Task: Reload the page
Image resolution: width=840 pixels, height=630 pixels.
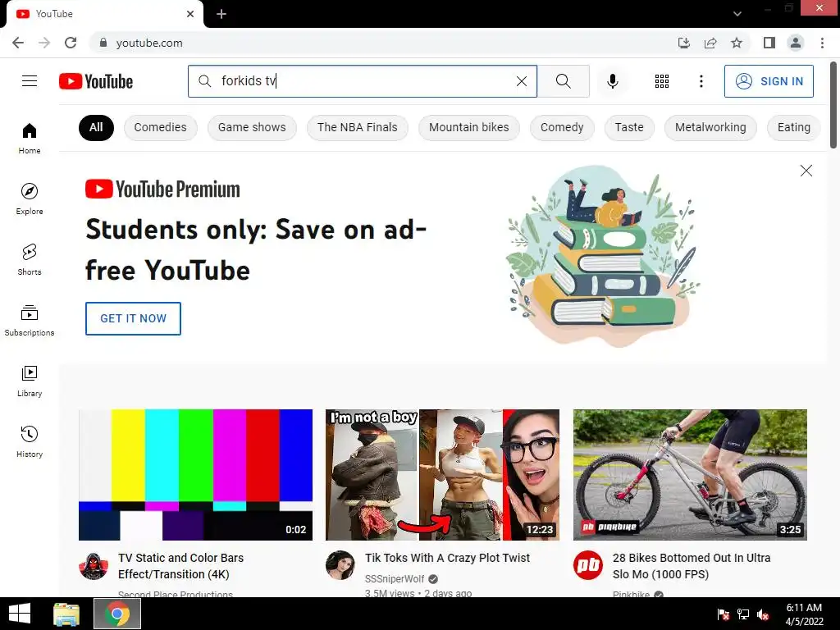Action: click(71, 43)
